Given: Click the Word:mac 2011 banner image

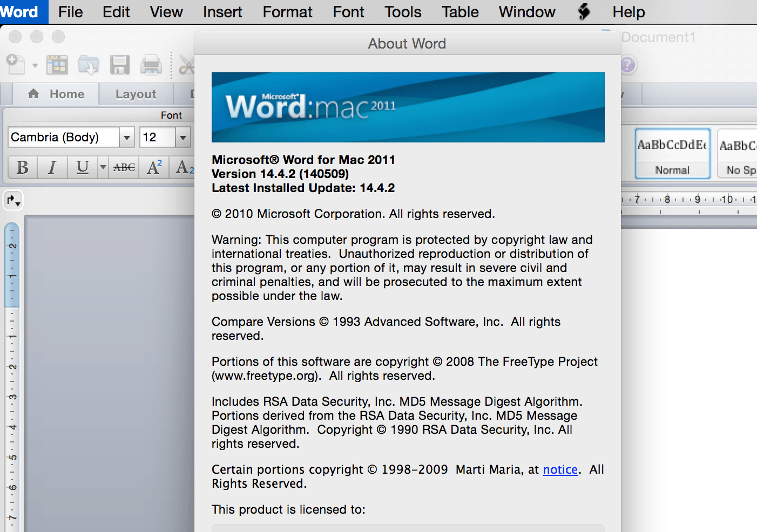Looking at the screenshot, I should click(408, 107).
